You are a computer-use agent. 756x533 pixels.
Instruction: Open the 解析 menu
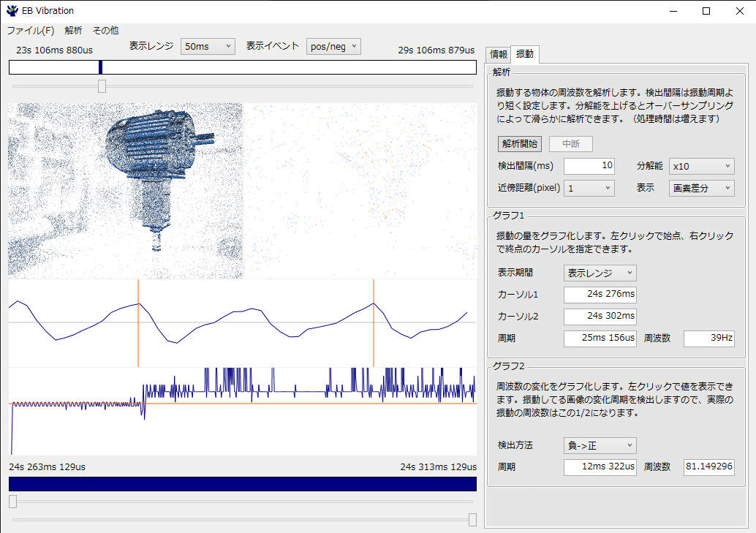point(73,31)
